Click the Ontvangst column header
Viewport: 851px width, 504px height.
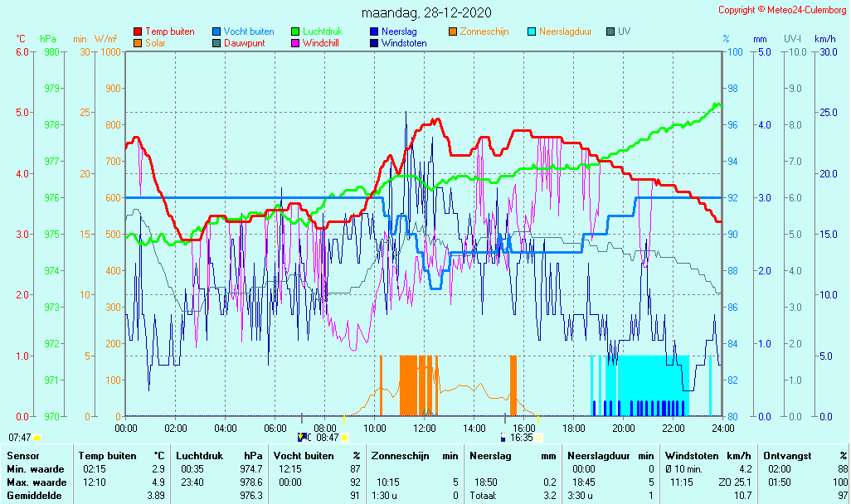[783, 455]
